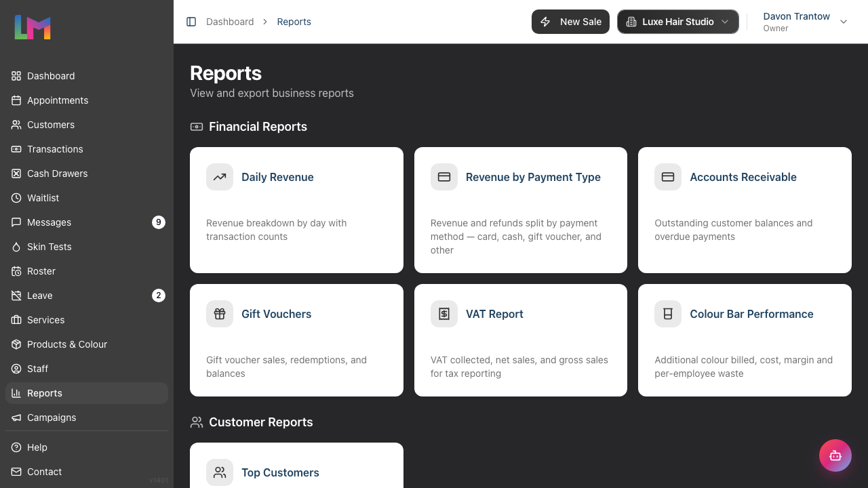This screenshot has width=868, height=488.
Task: Click the Products & Colour box icon
Action: coord(16,344)
